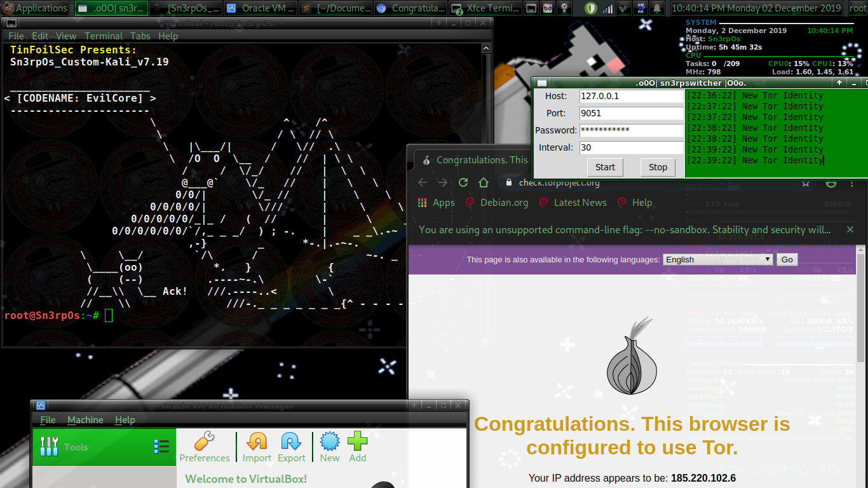The height and width of the screenshot is (488, 868).
Task: Click the colorful cat-face panel icon
Action: 547,8
